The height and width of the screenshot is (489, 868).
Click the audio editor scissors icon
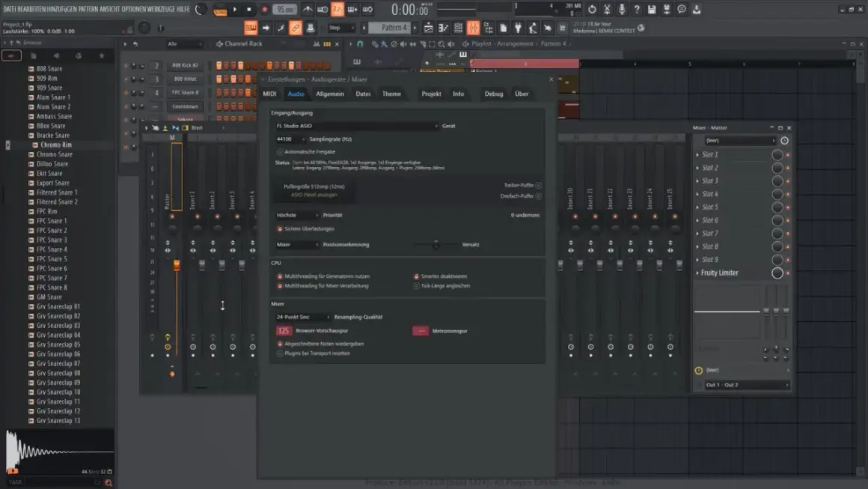click(607, 10)
